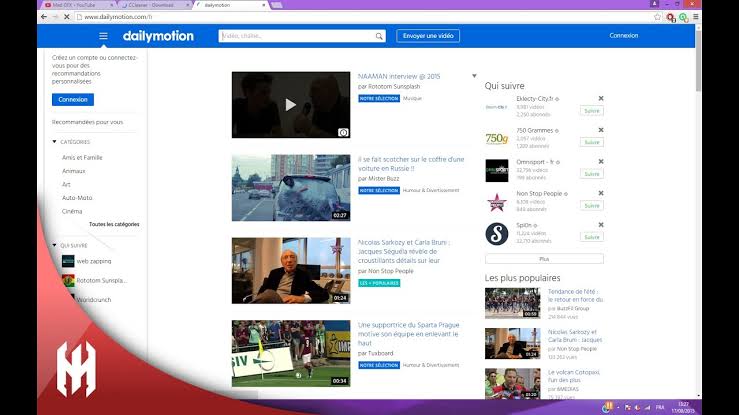
Task: Click Connexion in the header
Action: [x=624, y=36]
